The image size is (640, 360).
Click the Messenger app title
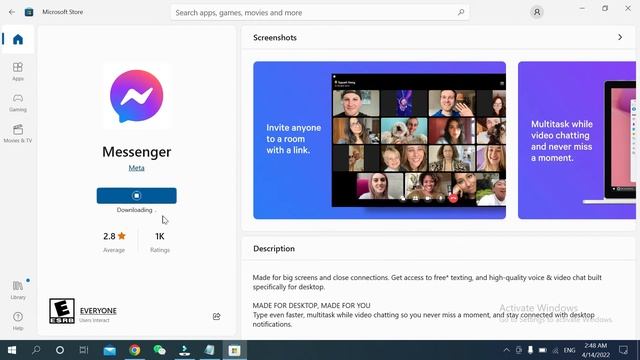coord(137,152)
